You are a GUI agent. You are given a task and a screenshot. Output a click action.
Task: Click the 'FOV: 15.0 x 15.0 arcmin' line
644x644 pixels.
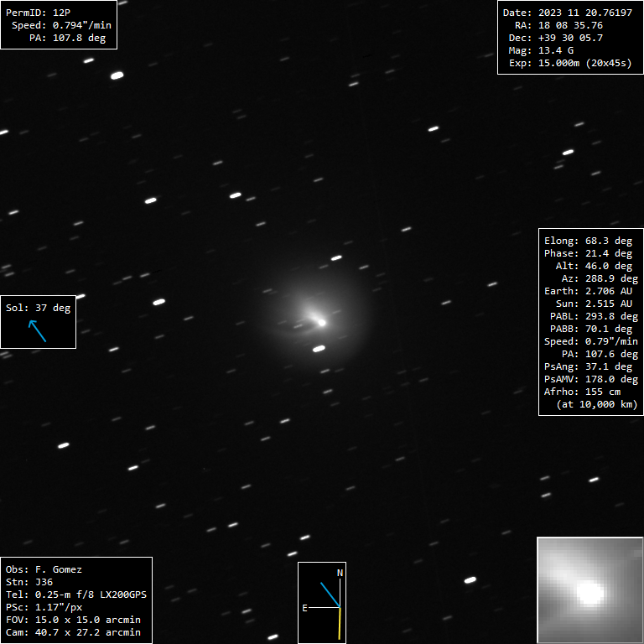point(73,620)
